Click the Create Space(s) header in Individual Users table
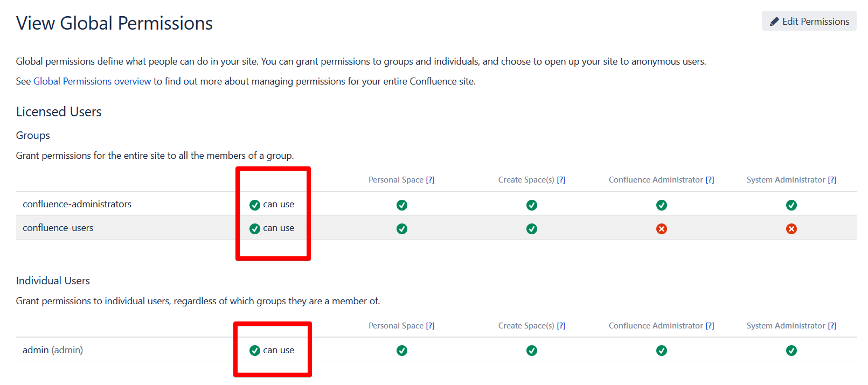The height and width of the screenshot is (385, 868). click(x=526, y=326)
